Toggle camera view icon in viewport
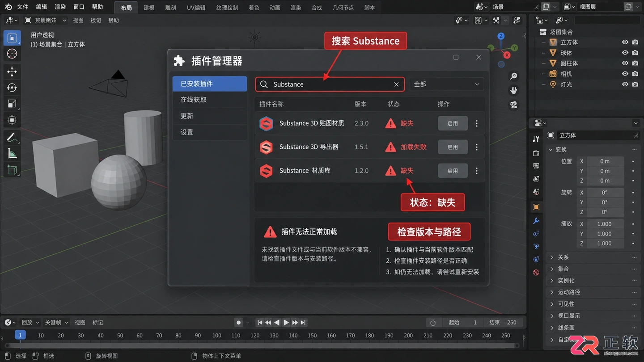This screenshot has height=362, width=644. (514, 105)
